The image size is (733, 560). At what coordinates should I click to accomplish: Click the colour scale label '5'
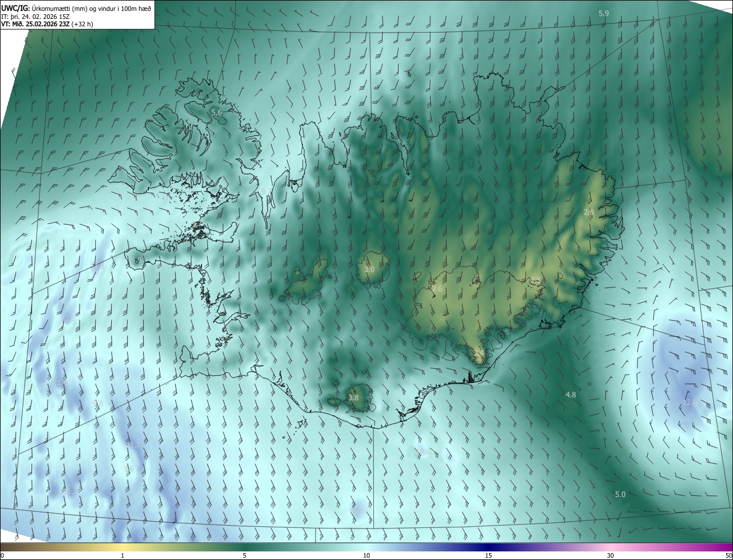point(245,555)
